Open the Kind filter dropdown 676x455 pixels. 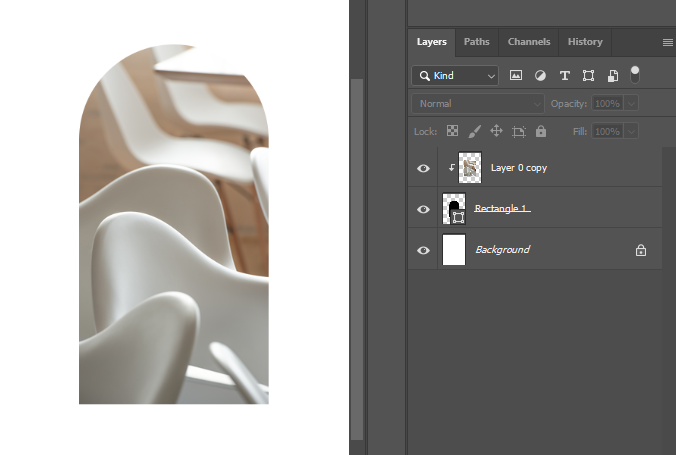point(455,75)
